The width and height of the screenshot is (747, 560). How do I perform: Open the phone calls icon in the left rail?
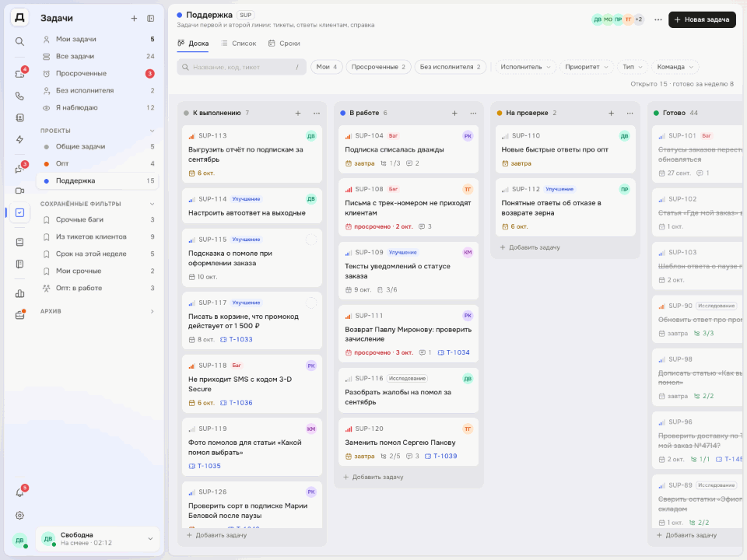(19, 96)
